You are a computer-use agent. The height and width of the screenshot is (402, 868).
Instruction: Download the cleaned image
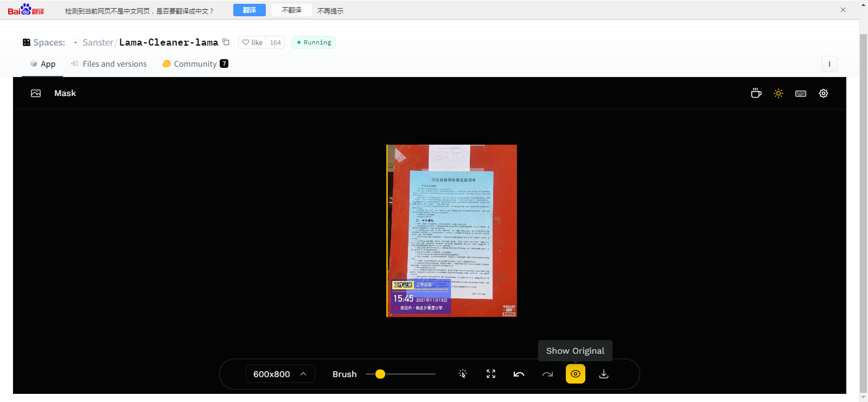[604, 374]
